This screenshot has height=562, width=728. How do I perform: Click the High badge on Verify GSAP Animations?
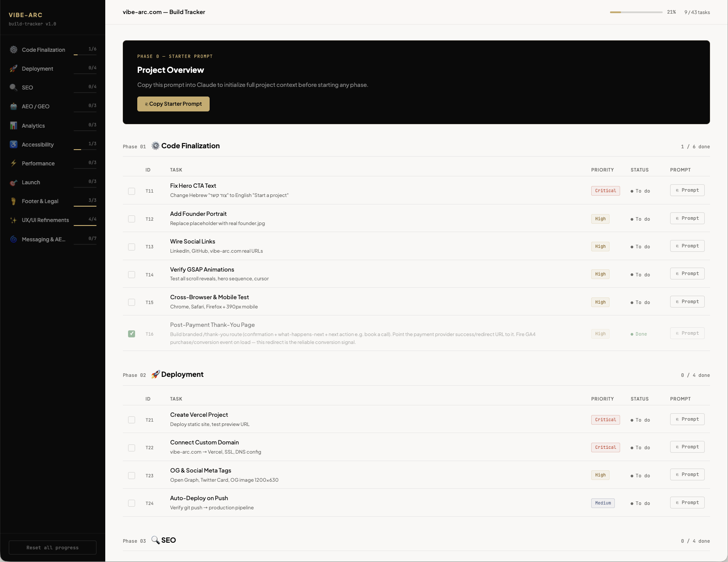click(600, 274)
